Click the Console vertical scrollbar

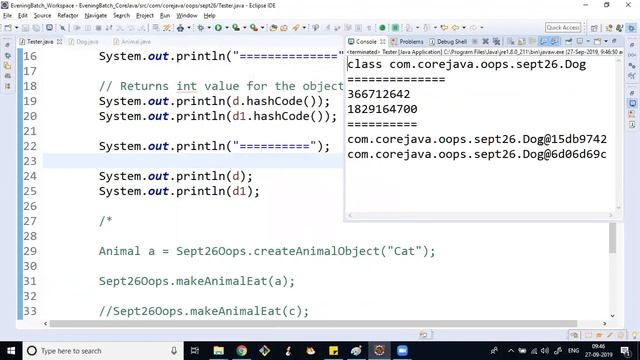[x=619, y=134]
